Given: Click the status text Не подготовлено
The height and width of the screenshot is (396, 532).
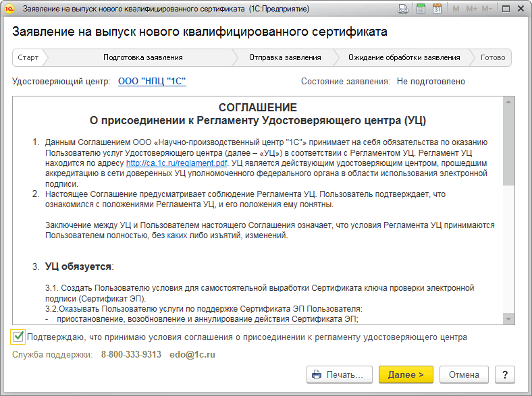Looking at the screenshot, I should point(431,82).
